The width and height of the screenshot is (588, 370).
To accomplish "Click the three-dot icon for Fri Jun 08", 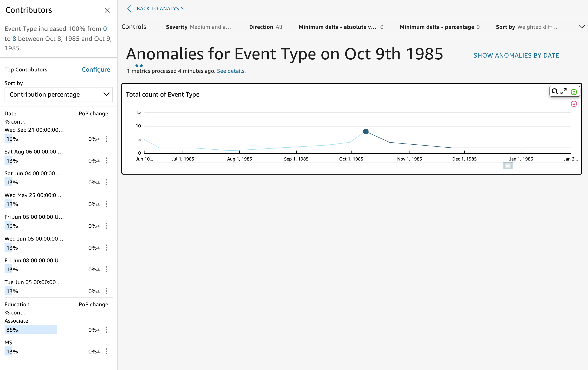I will click(x=106, y=269).
